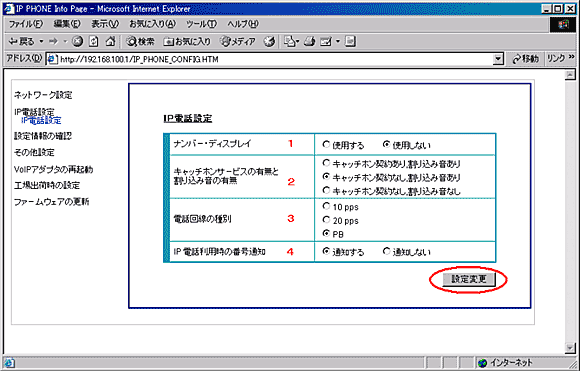Select ナンバー・ディスプレイ 使用しない radio button
Image resolution: width=580 pixels, height=371 pixels.
pyautogui.click(x=387, y=144)
